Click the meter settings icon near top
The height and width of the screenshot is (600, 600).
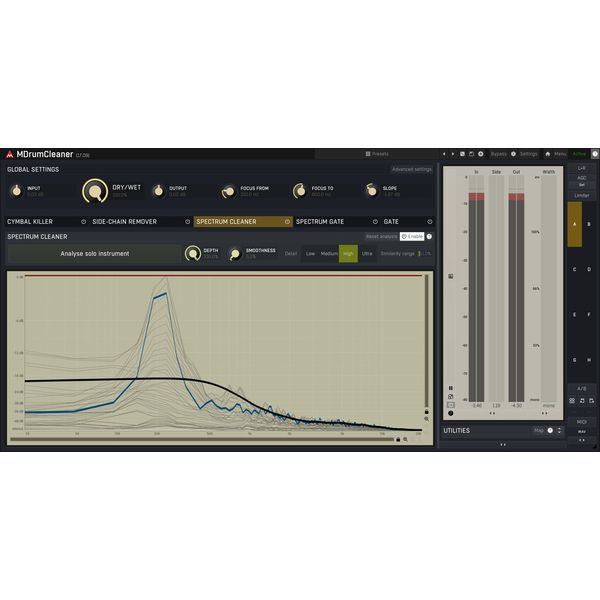(x=451, y=276)
